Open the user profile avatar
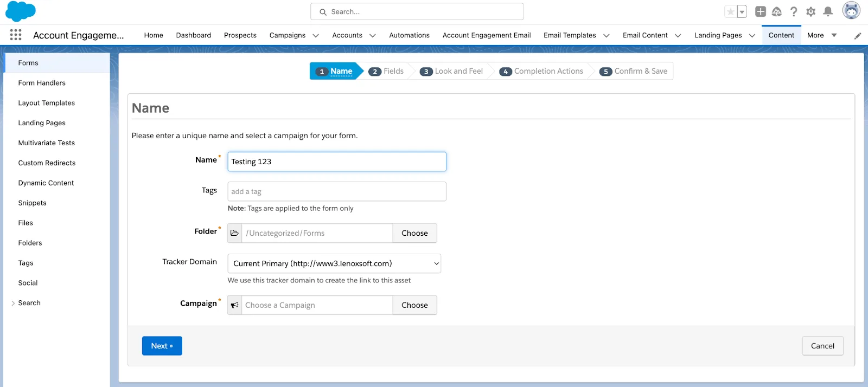Viewport: 868px width, 387px height. (x=851, y=10)
